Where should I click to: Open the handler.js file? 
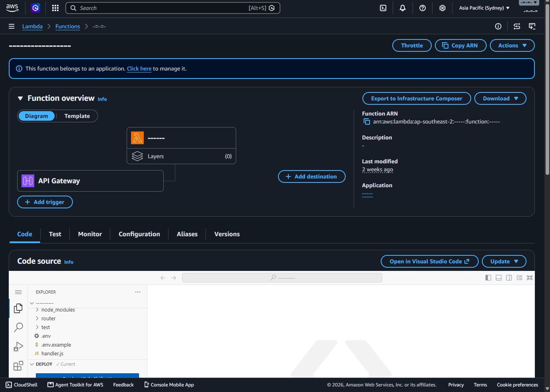(x=52, y=353)
